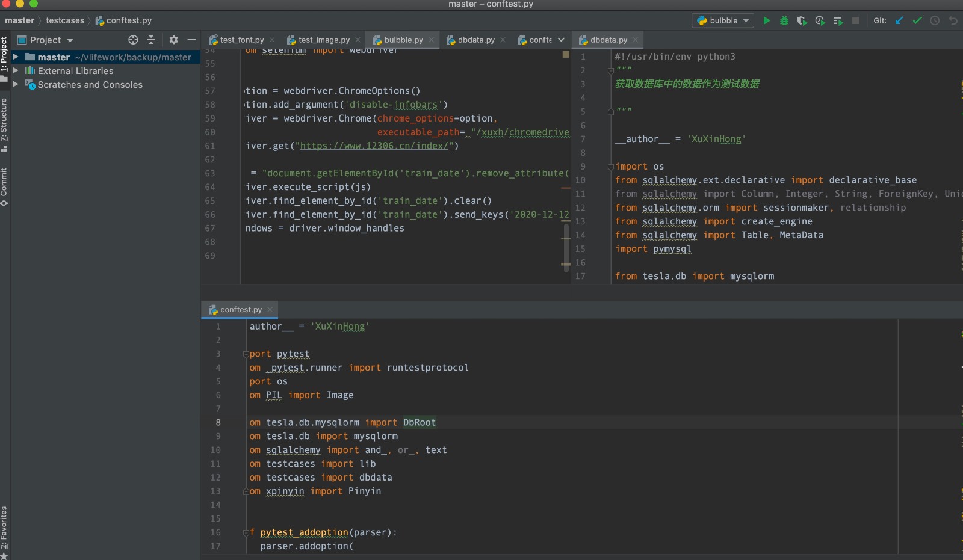Close the bulbble.py tab

point(431,40)
